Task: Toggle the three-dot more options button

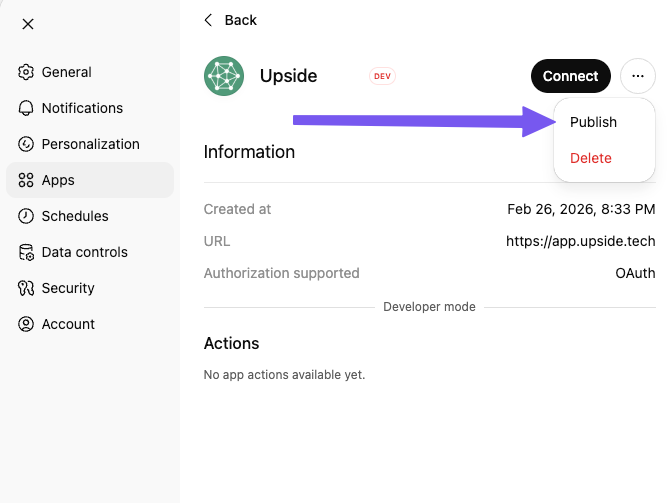Action: (x=638, y=76)
